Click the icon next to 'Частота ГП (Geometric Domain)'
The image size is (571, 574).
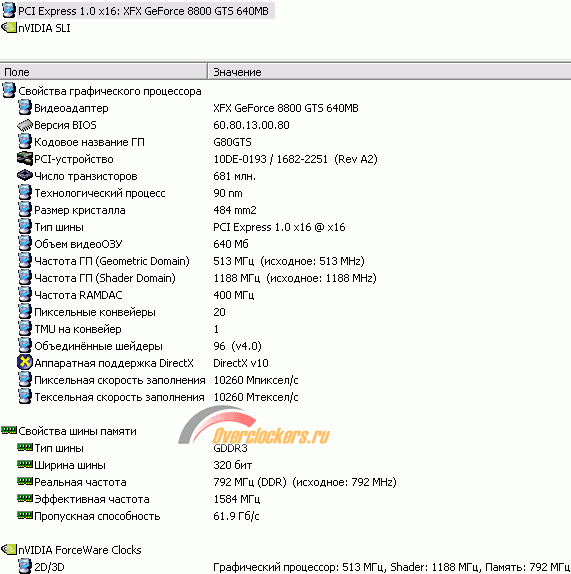pyautogui.click(x=25, y=261)
